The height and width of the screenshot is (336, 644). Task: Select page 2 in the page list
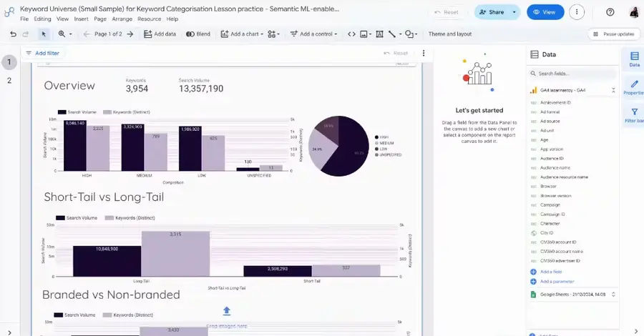pos(9,80)
